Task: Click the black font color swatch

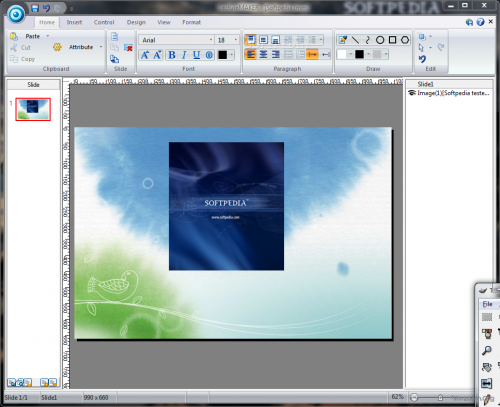Action: [222, 55]
